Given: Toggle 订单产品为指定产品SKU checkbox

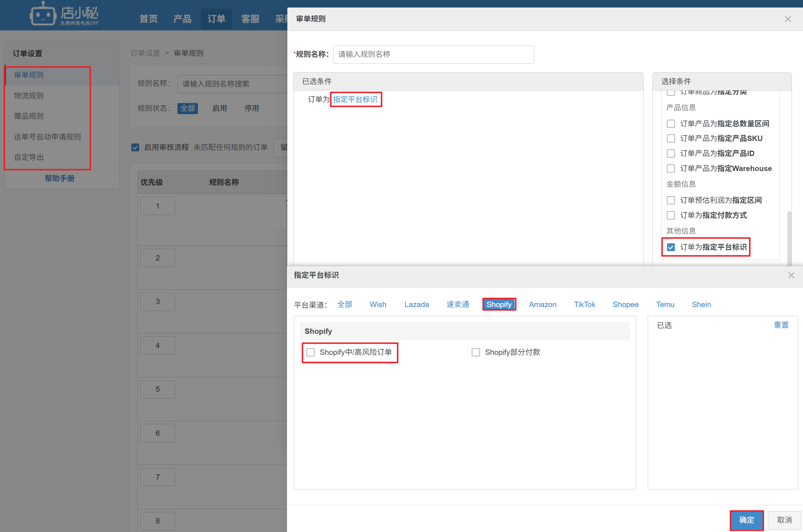Looking at the screenshot, I should [671, 138].
